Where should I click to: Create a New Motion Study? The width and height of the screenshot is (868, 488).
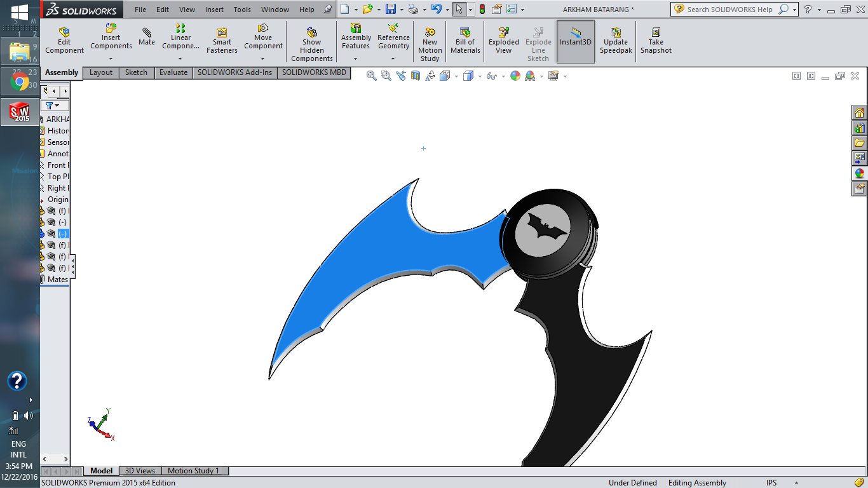point(430,44)
